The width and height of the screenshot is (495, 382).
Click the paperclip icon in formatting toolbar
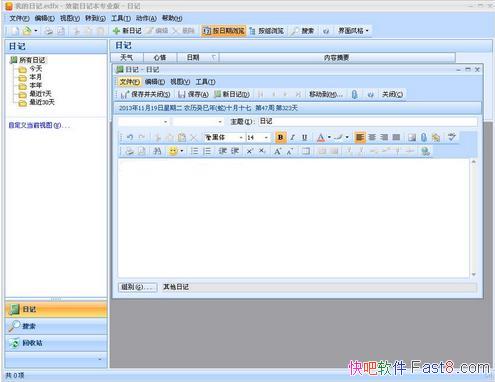(x=424, y=137)
